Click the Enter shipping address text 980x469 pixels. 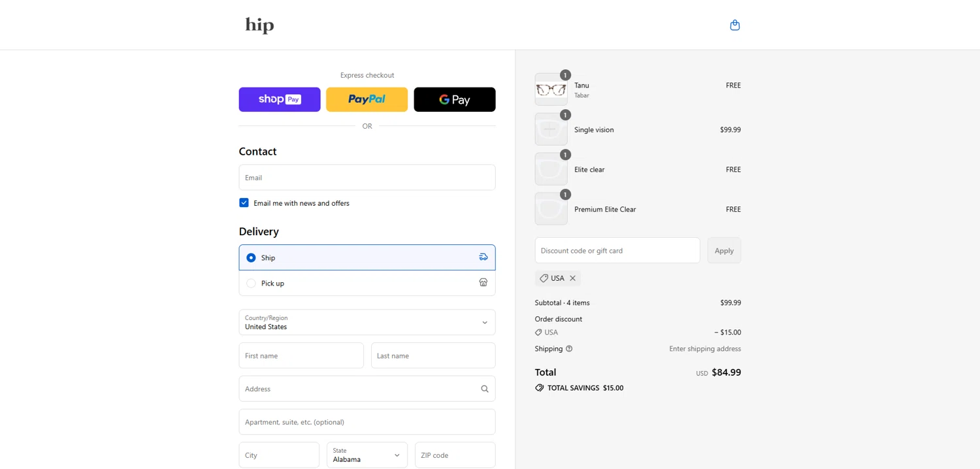705,349
